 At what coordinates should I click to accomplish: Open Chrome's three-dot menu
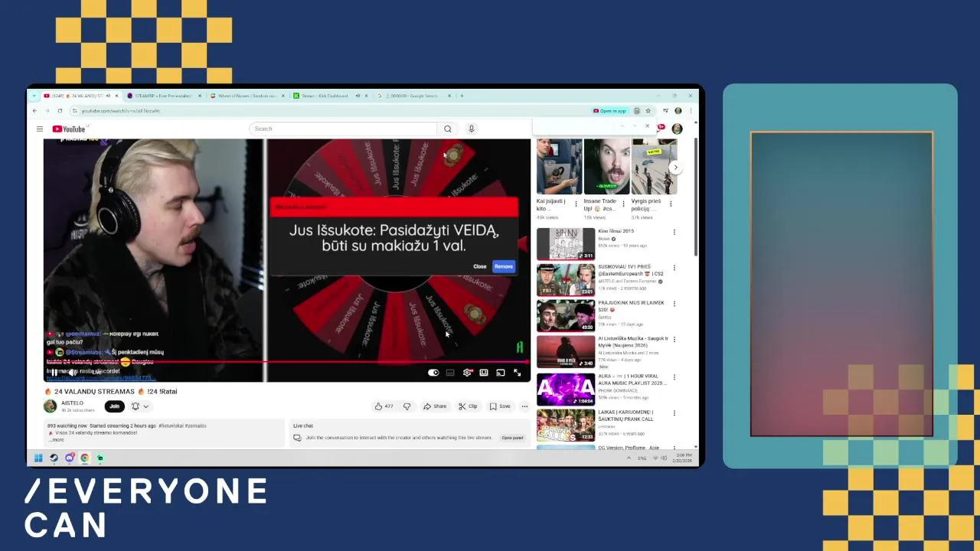pos(691,111)
